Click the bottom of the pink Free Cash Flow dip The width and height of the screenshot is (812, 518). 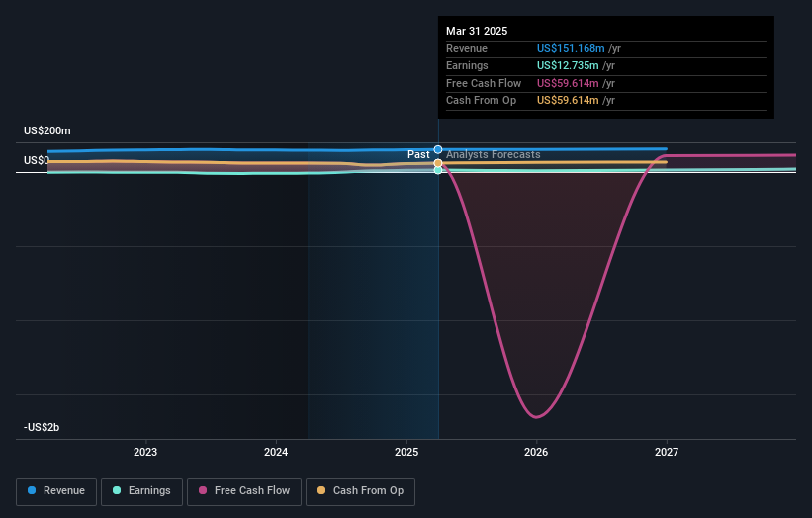(x=536, y=416)
